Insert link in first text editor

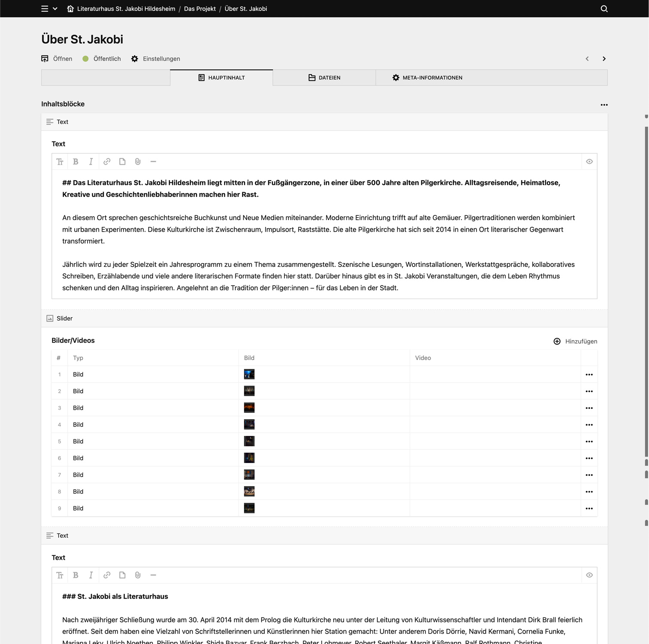click(107, 162)
